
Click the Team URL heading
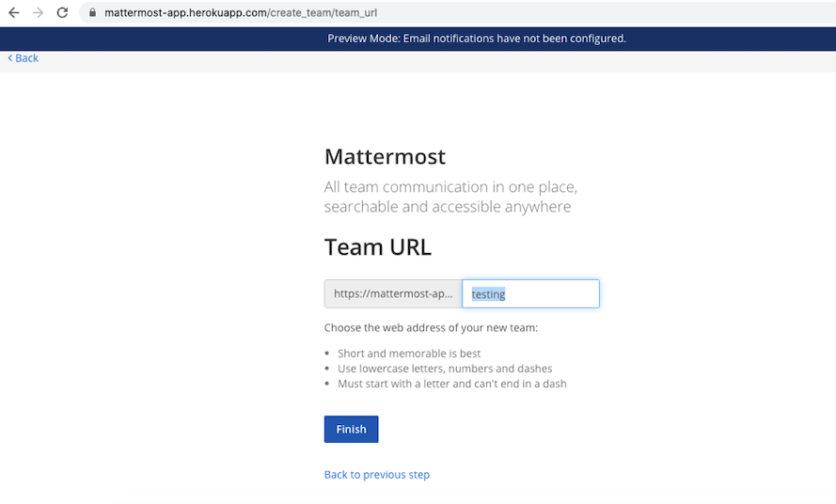click(377, 247)
